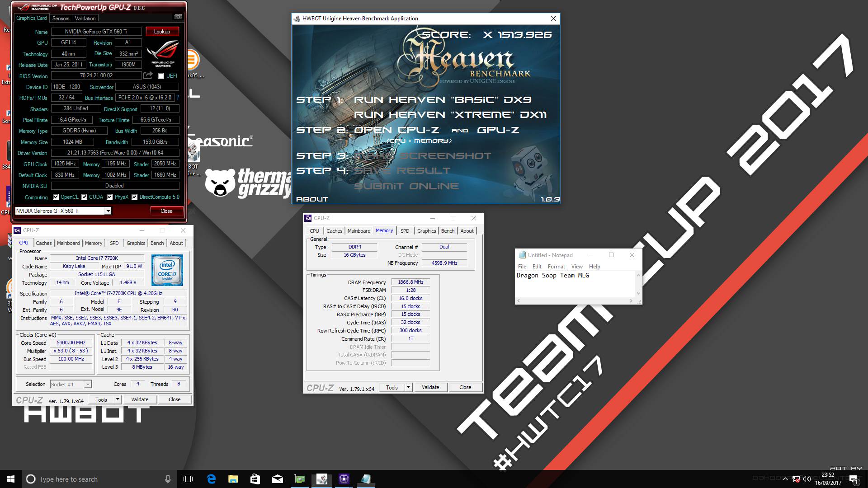
Task: Toggle the UEFI checkbox in GPU-Z
Action: (161, 76)
